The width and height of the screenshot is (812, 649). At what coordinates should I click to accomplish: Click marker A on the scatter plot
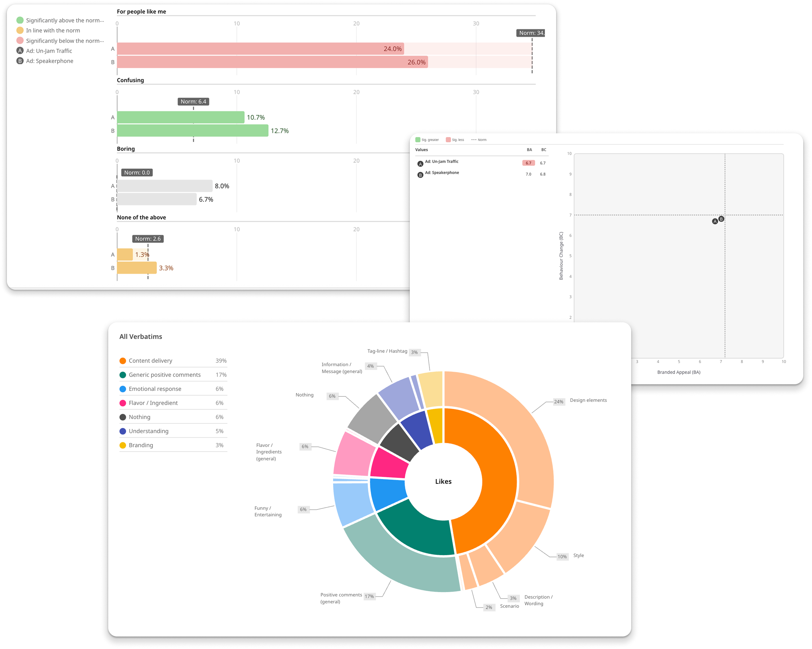[x=715, y=221]
